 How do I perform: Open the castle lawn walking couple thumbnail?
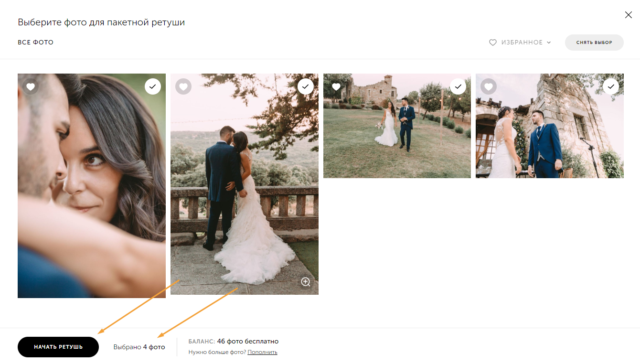pyautogui.click(x=397, y=126)
